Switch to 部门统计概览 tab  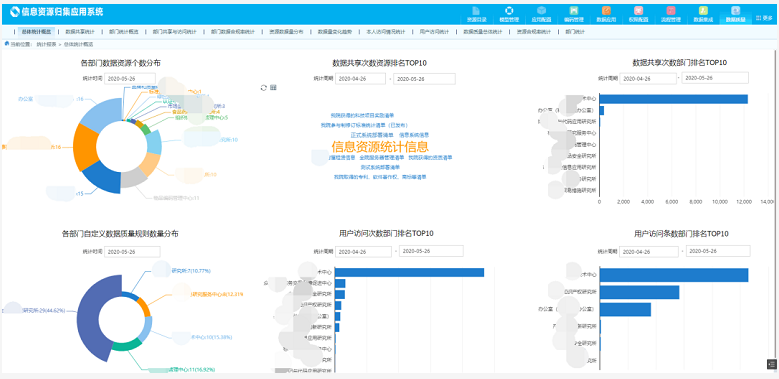click(124, 32)
